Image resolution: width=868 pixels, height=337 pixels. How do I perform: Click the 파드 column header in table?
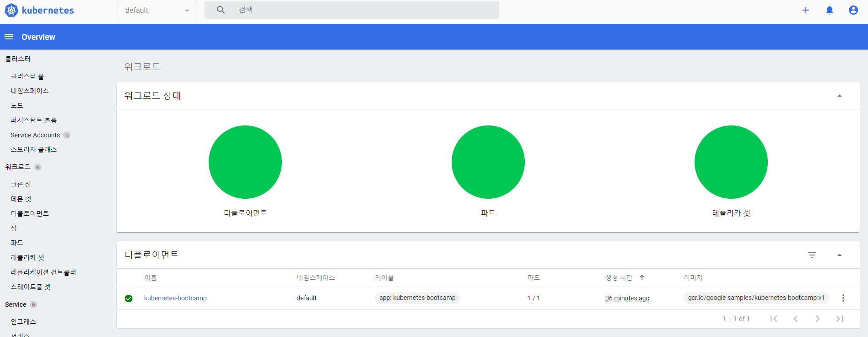(534, 277)
